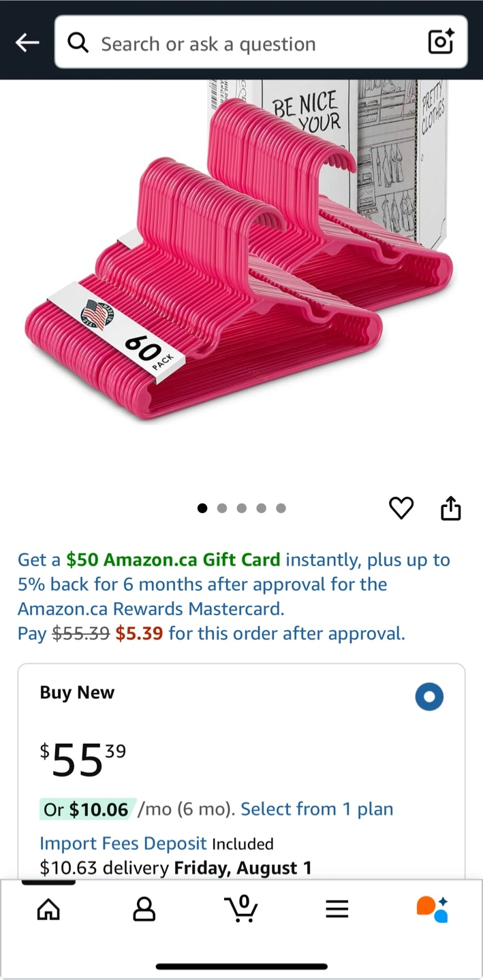Screen dimensions: 483x980
Task: Open the account profile icon
Action: click(x=144, y=909)
